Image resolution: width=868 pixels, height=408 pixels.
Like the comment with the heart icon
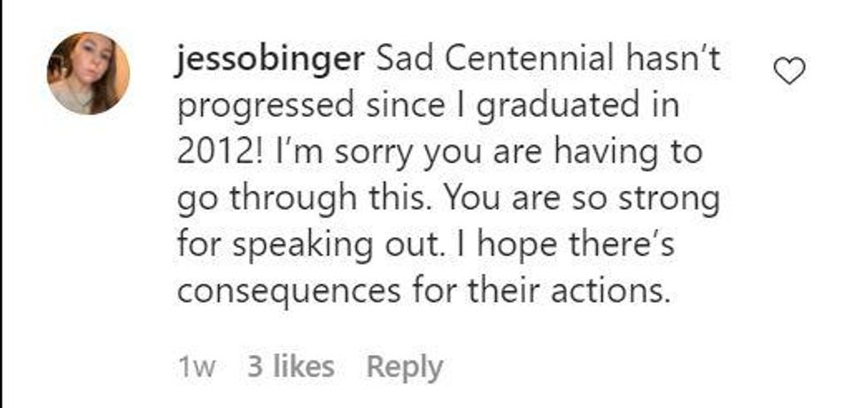(x=788, y=73)
